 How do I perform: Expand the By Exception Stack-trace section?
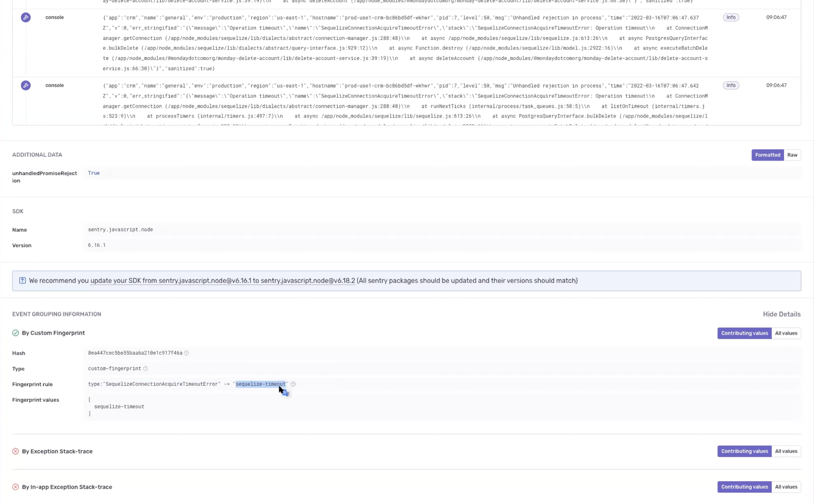click(57, 451)
